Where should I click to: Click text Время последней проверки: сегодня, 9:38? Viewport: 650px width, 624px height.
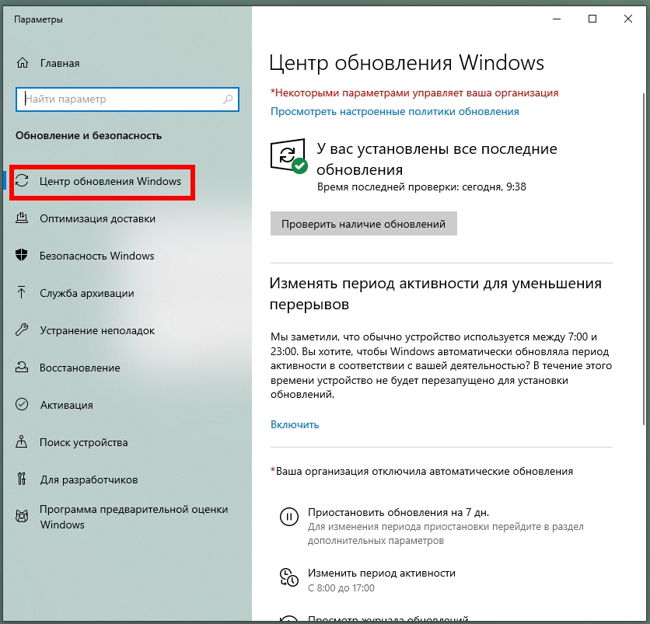[422, 187]
